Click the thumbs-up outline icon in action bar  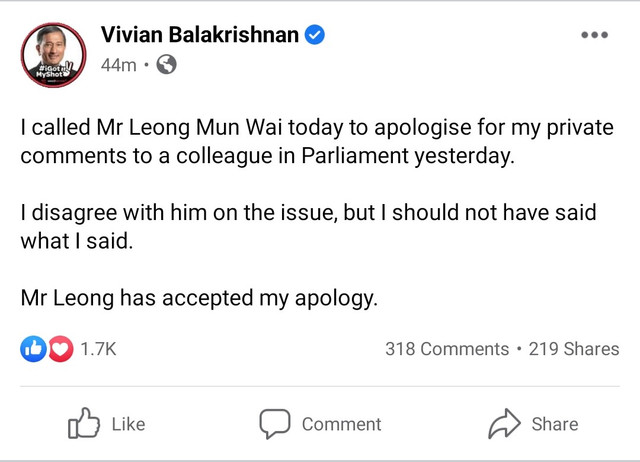[82, 424]
